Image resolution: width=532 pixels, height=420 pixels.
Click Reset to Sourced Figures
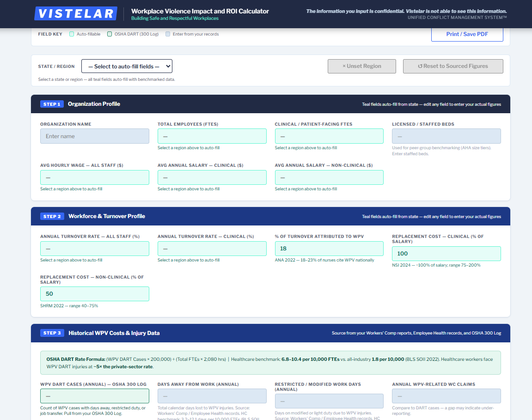tap(453, 66)
